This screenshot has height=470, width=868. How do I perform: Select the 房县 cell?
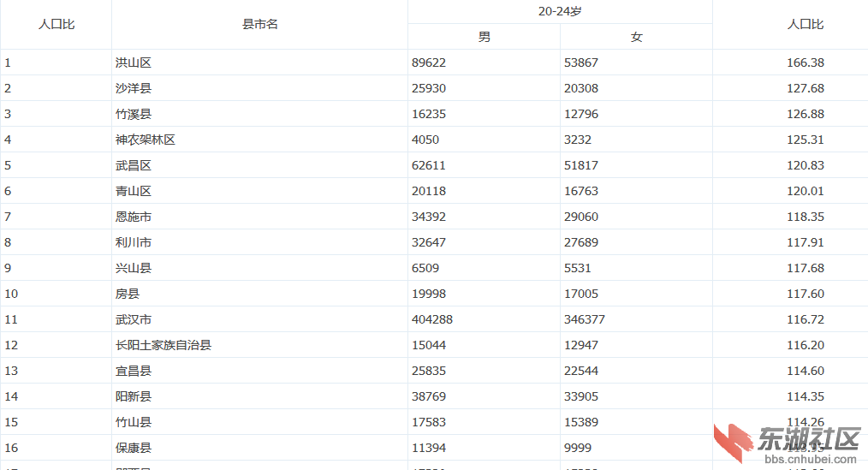point(259,294)
